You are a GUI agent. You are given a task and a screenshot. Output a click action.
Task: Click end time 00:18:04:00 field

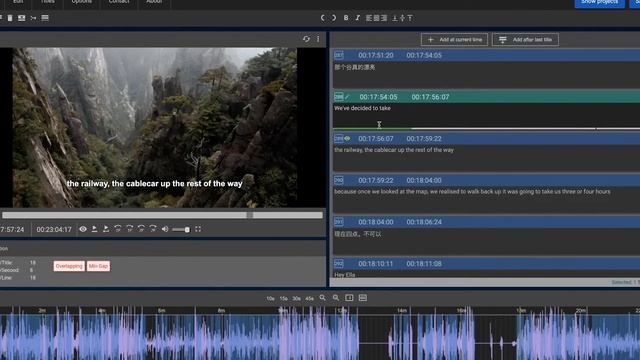(x=424, y=180)
